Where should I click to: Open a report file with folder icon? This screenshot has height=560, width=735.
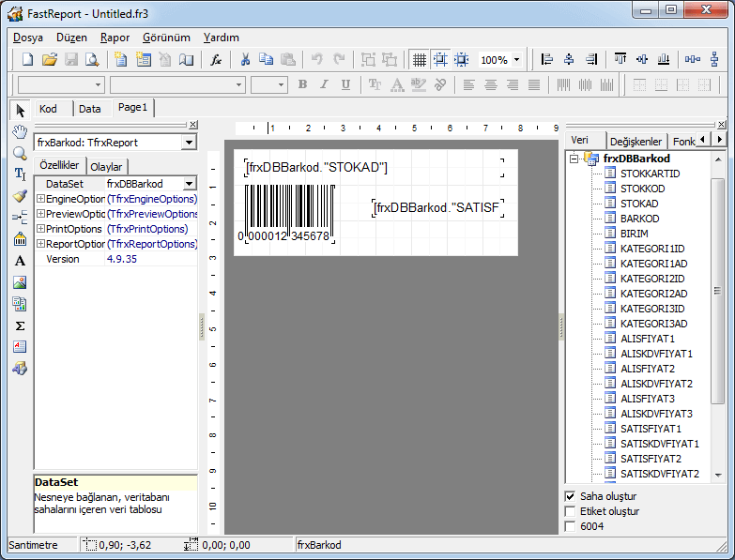[50, 59]
